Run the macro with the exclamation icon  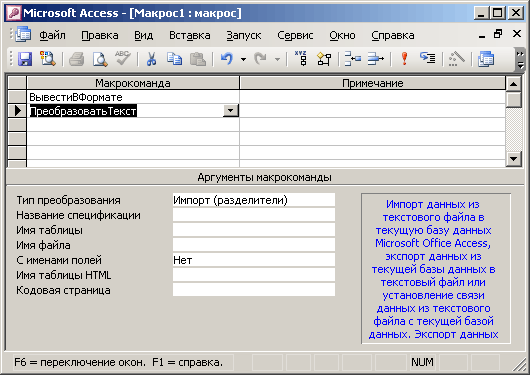[x=404, y=59]
